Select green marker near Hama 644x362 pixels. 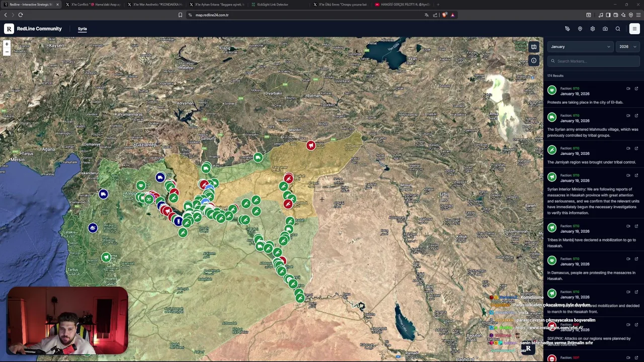(x=106, y=257)
